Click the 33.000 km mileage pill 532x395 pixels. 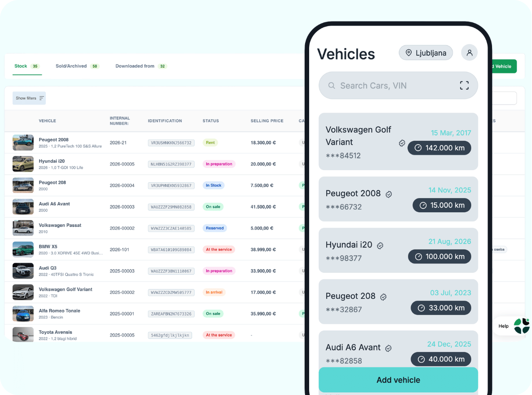pos(441,308)
